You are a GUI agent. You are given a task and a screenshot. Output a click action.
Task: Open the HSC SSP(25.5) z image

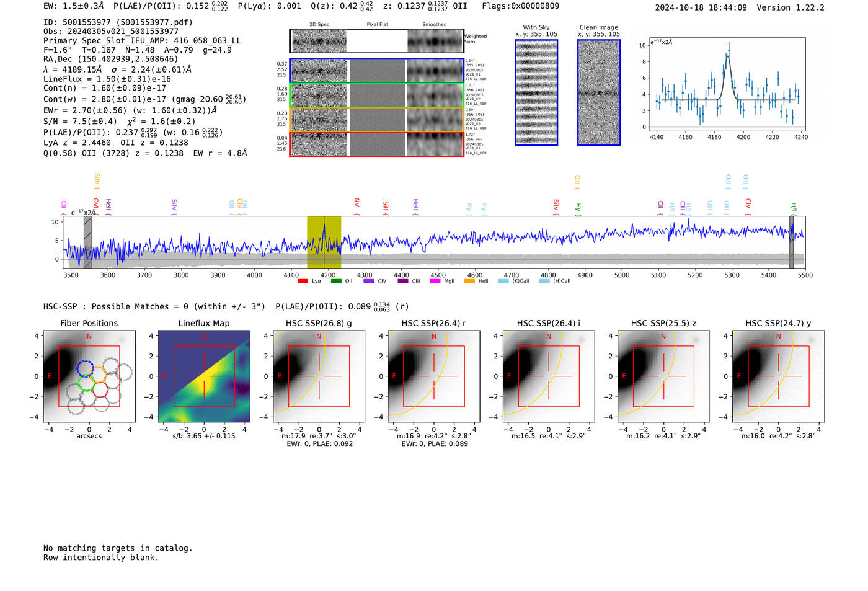[663, 376]
